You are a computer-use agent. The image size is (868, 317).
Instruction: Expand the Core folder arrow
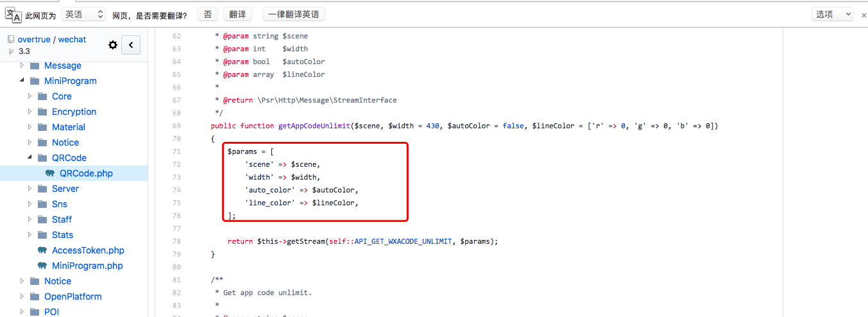tap(30, 96)
